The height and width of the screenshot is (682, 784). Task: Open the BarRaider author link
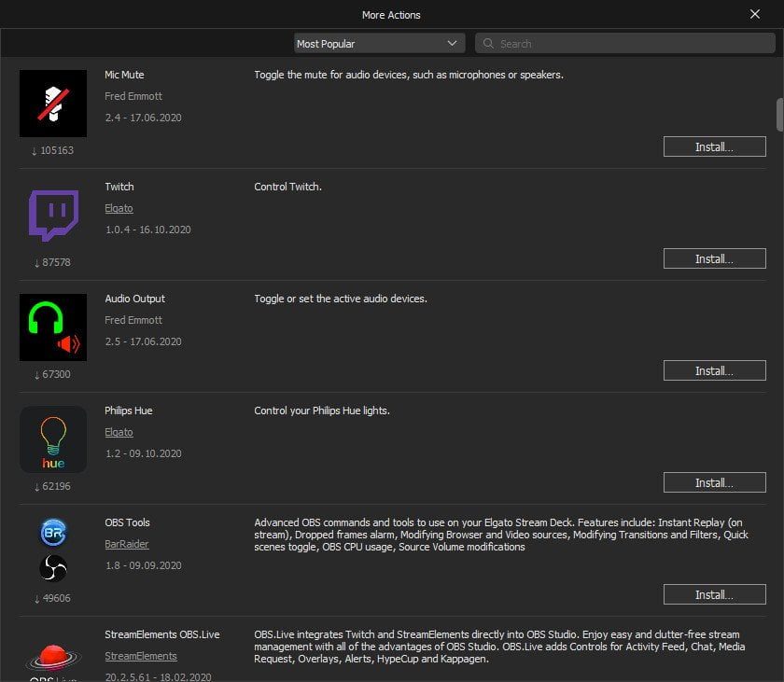tap(127, 544)
